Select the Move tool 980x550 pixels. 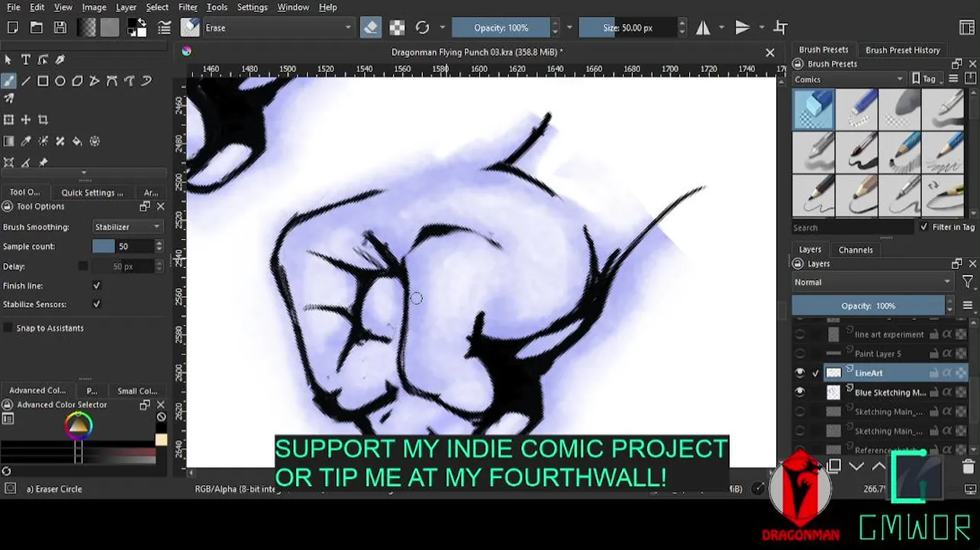[25, 120]
